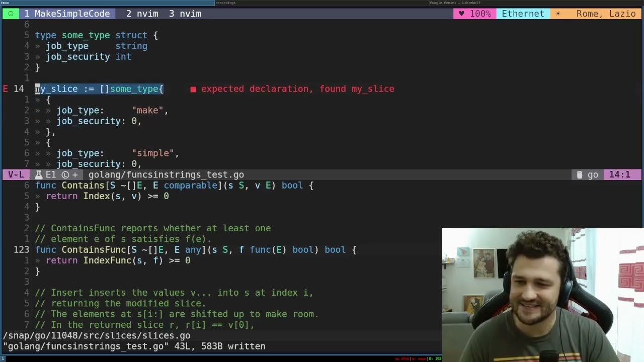Click 'func Contains' declaration line
Screen dimensions: 644x362
174,186
